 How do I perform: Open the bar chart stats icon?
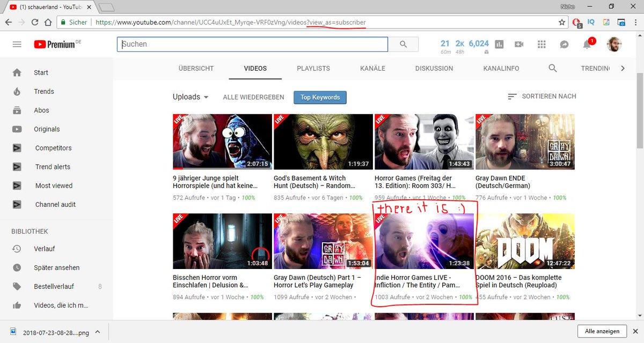499,44
